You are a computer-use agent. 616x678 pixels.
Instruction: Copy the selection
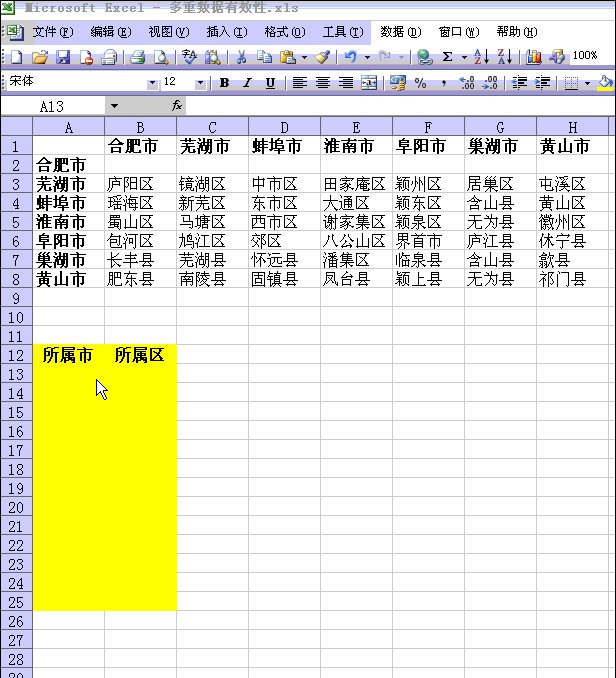pos(264,57)
